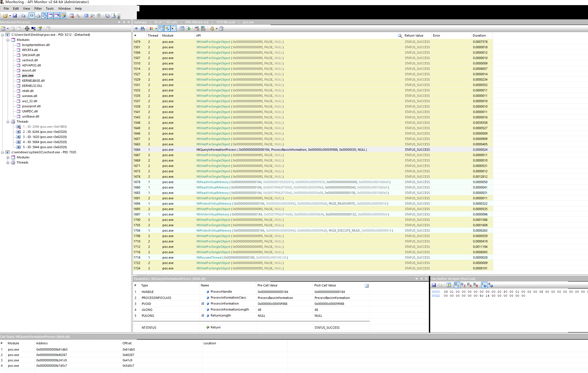Click the hammer-and-wrench options icon

pos(92,16)
